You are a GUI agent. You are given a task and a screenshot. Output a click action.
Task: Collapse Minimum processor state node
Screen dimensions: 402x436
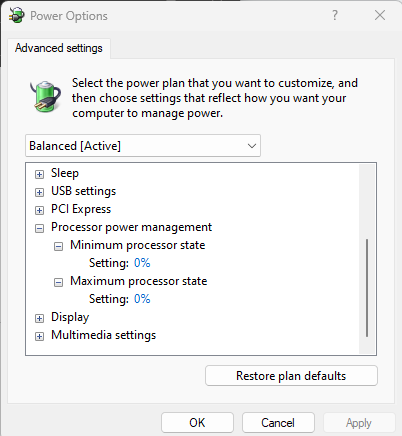point(58,246)
